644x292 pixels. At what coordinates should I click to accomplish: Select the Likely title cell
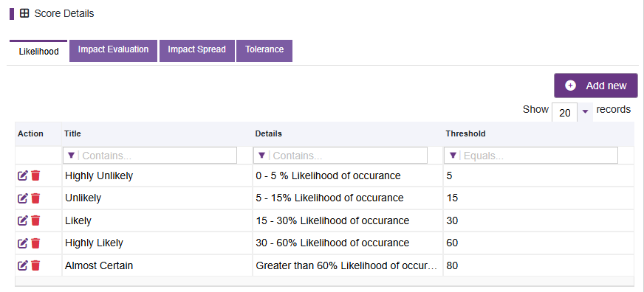[157, 220]
